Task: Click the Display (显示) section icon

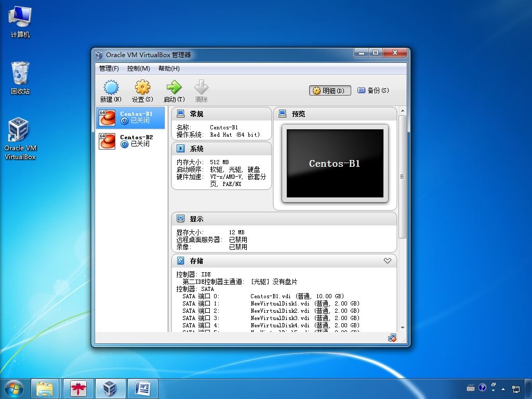Action: 180,219
